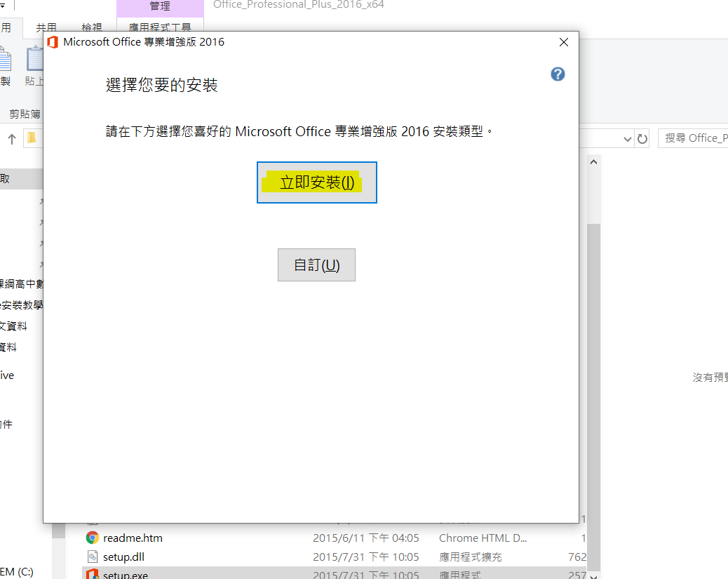Image resolution: width=728 pixels, height=579 pixels.
Task: Select the setup.dll file
Action: tap(123, 557)
